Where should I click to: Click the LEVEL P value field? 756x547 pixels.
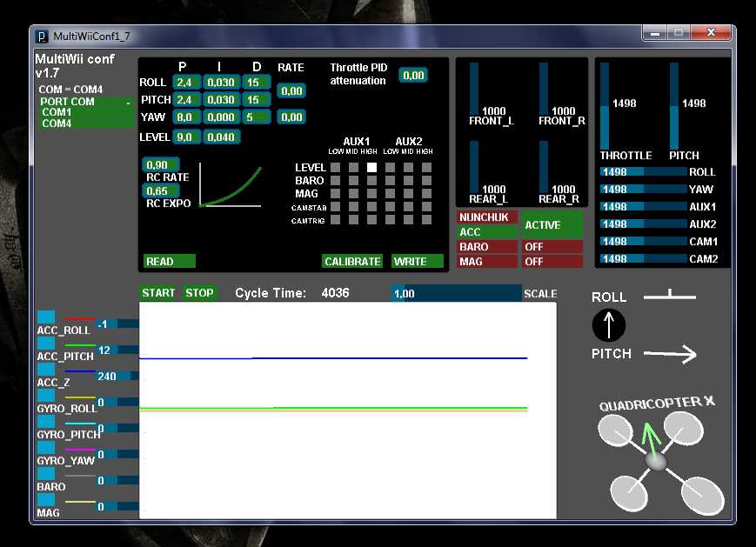pyautogui.click(x=186, y=137)
